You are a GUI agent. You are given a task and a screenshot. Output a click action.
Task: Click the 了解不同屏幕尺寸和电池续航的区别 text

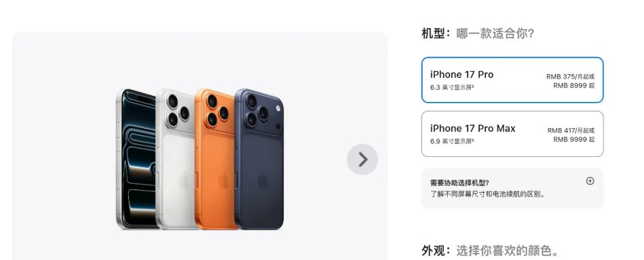click(x=488, y=194)
